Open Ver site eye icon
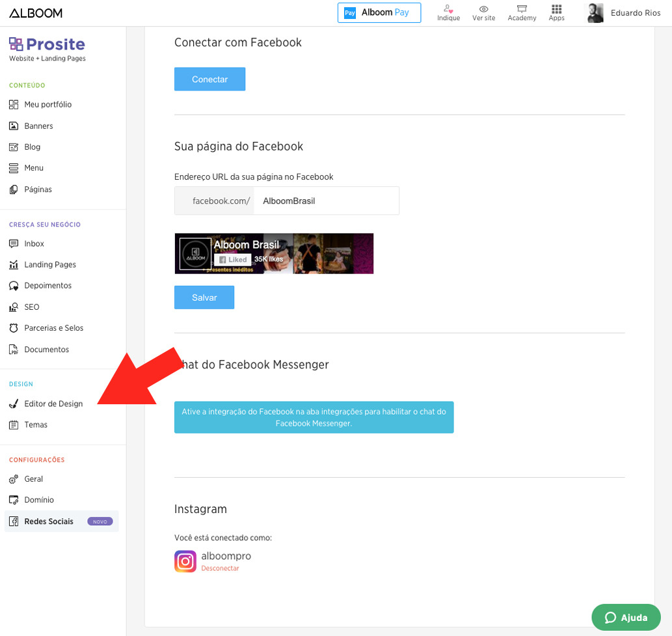This screenshot has height=636, width=672. [x=483, y=9]
